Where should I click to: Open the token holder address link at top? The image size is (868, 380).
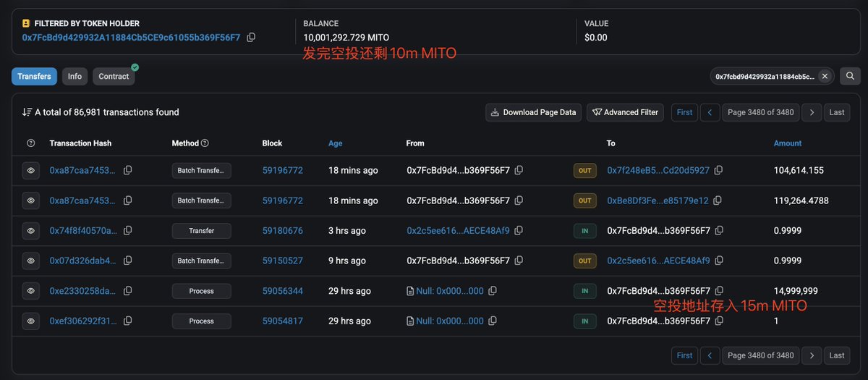point(131,37)
